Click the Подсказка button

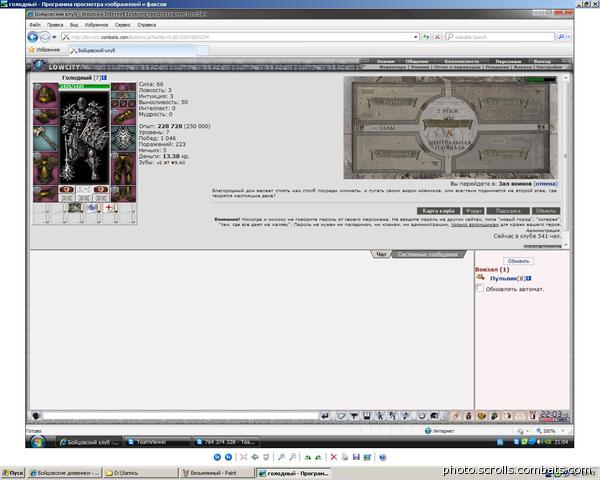pos(508,211)
